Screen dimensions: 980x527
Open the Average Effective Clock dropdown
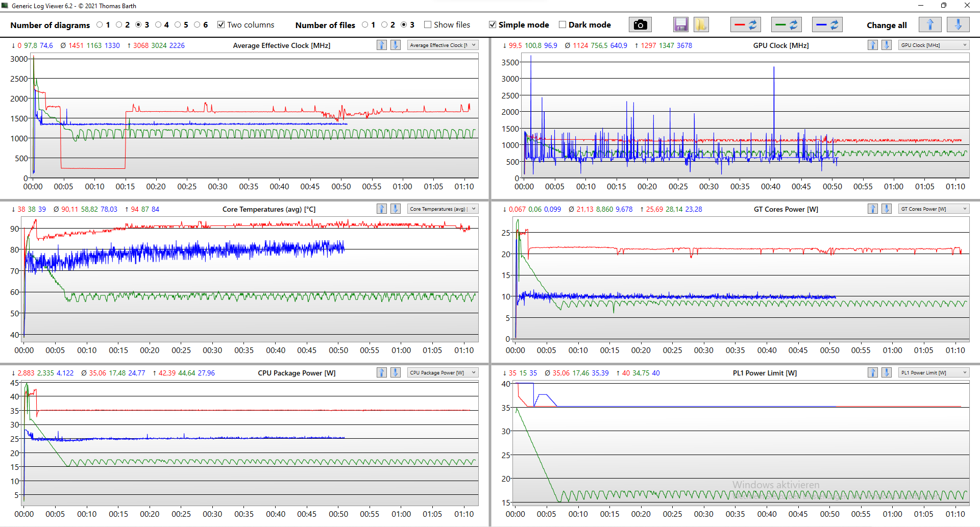[x=443, y=45]
